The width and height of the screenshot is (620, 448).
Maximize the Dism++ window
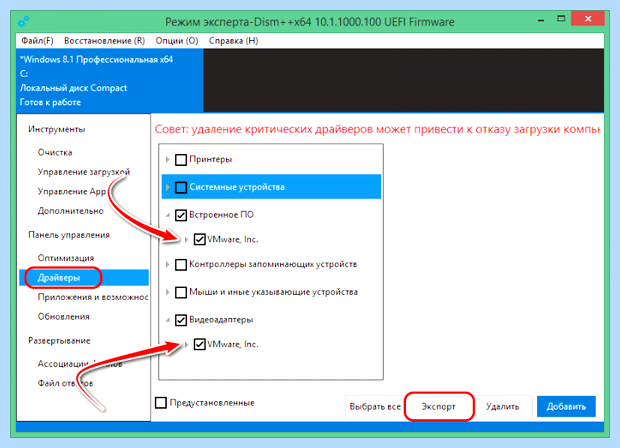coord(561,19)
